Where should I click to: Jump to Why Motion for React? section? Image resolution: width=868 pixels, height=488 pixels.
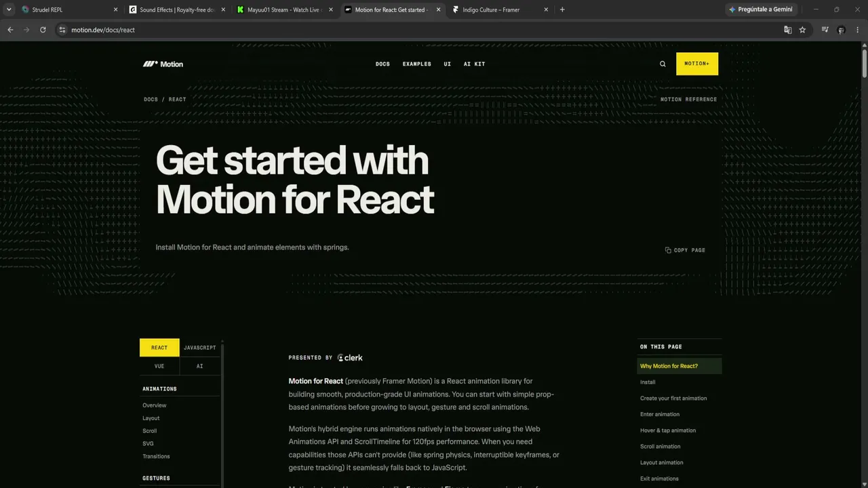[x=679, y=366]
